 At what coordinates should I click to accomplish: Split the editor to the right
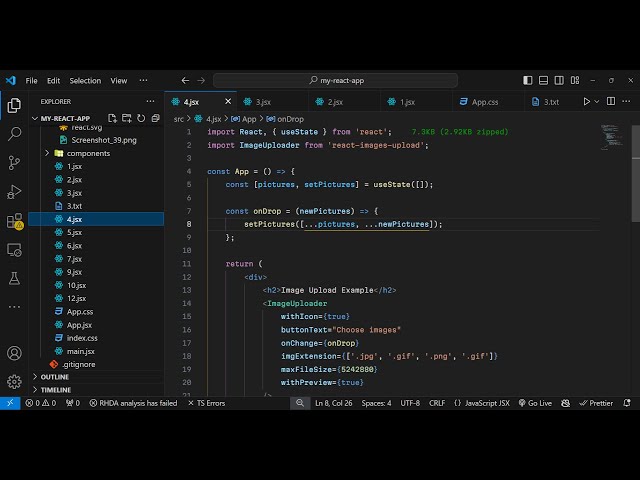click(613, 101)
